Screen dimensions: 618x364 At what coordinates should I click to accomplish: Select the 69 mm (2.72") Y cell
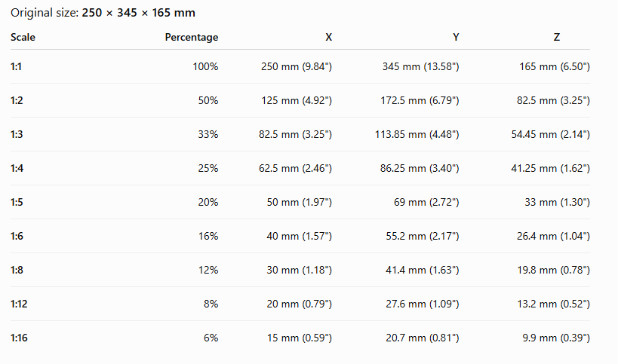(426, 202)
